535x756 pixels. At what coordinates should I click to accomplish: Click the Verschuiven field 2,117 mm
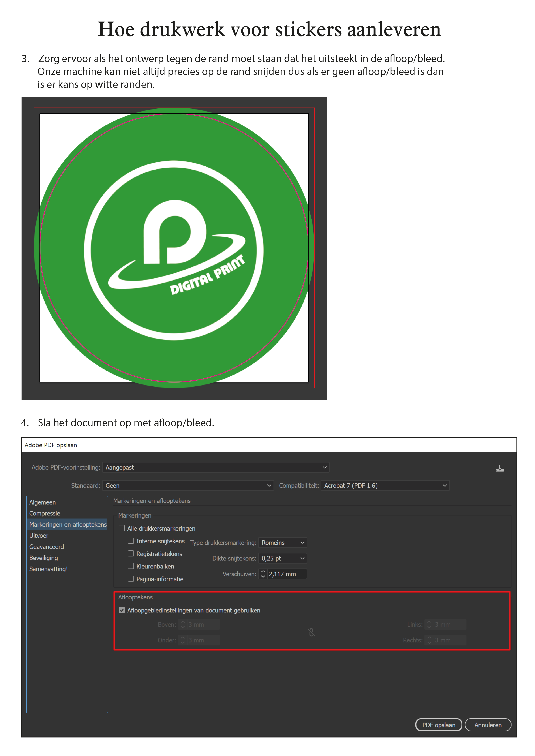click(287, 574)
